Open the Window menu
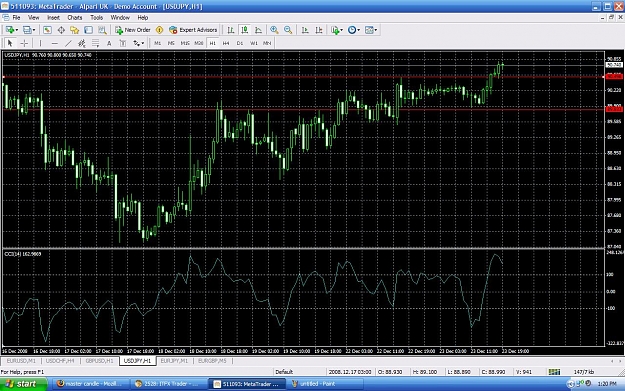This screenshot has height=391, width=625. coord(120,18)
